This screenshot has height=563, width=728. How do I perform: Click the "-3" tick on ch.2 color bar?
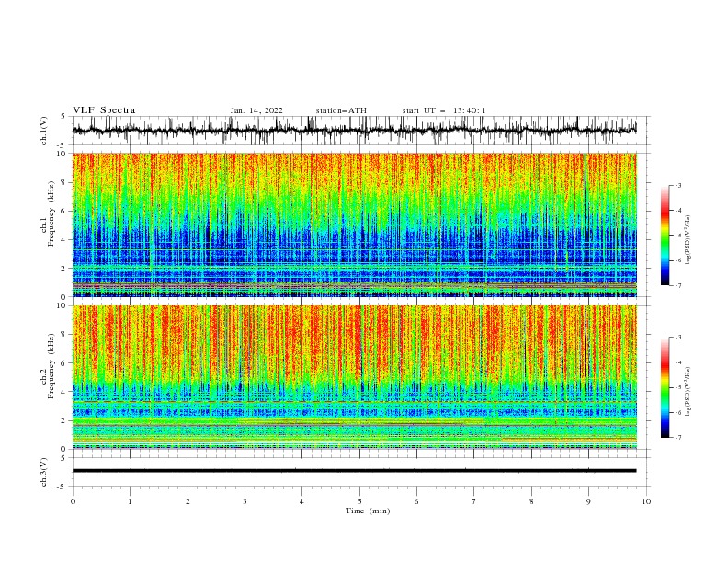(678, 338)
